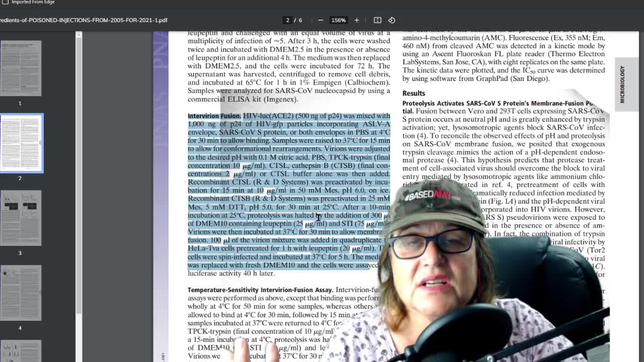Click the zoom out minus icon
This screenshot has height=362, width=644.
[320, 20]
